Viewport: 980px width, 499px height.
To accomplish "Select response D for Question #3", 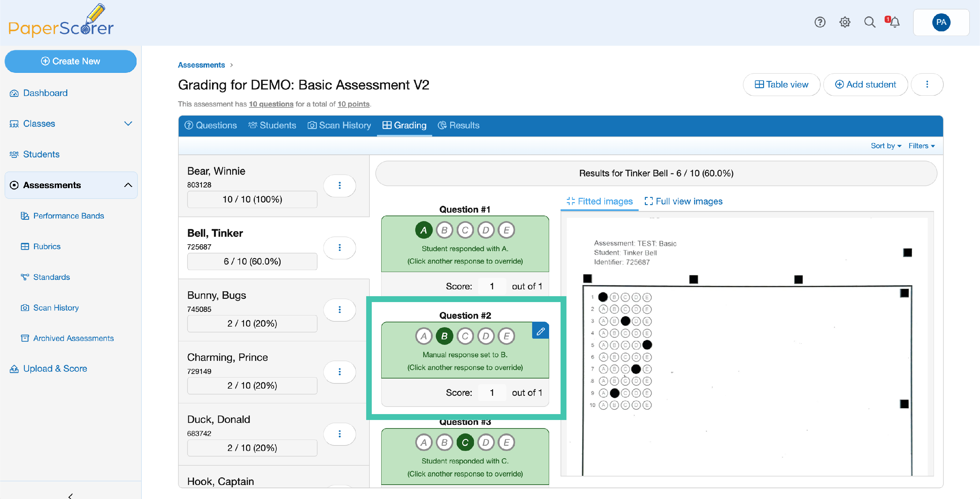I will 486,442.
